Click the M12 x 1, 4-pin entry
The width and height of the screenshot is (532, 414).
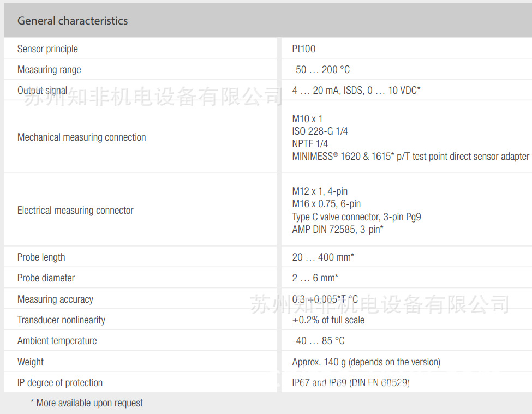pos(320,191)
